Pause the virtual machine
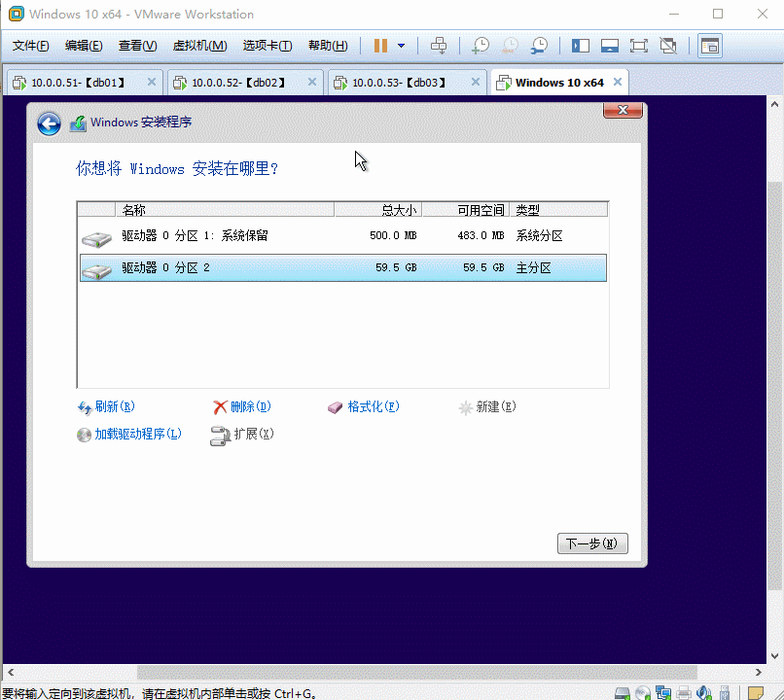 click(380, 46)
